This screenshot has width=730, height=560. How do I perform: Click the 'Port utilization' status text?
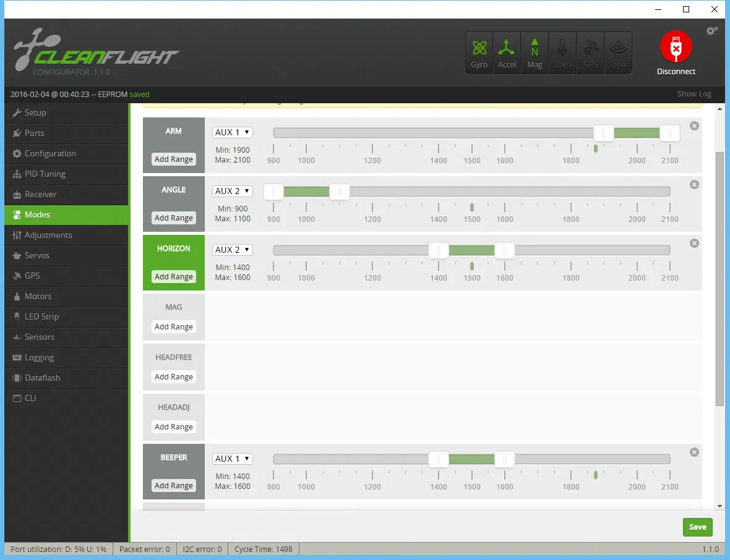[x=58, y=549]
